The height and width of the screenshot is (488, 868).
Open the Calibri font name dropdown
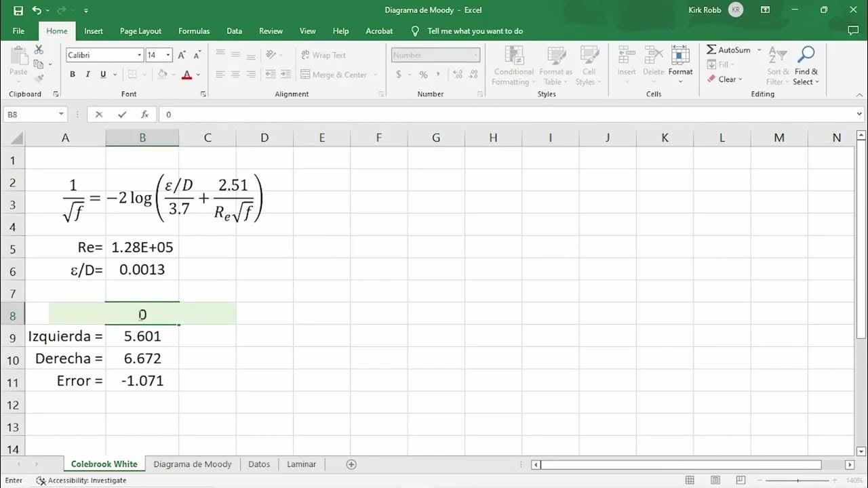tap(140, 55)
